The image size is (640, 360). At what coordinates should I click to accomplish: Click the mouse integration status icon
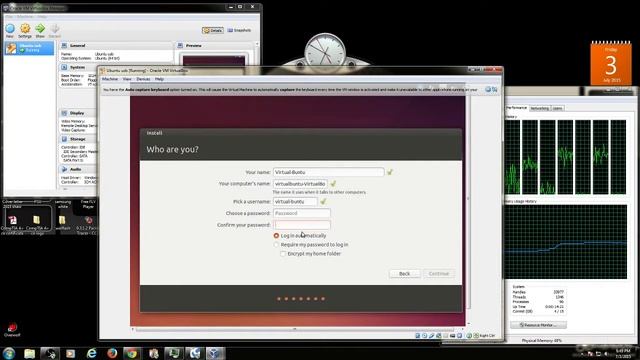(469, 336)
